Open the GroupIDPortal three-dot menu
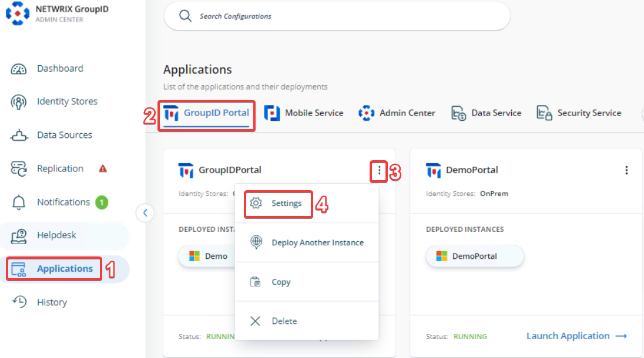Viewport: 644px width, 358px height. 380,171
